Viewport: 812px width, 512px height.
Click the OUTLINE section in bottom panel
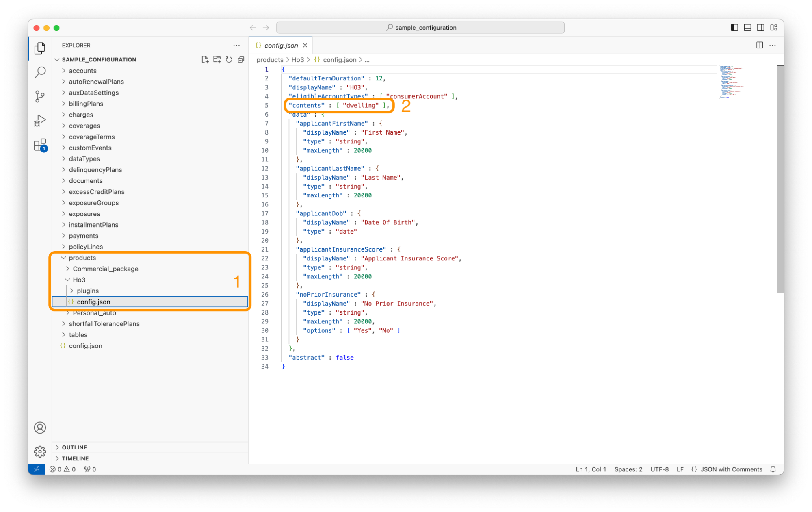tap(74, 447)
